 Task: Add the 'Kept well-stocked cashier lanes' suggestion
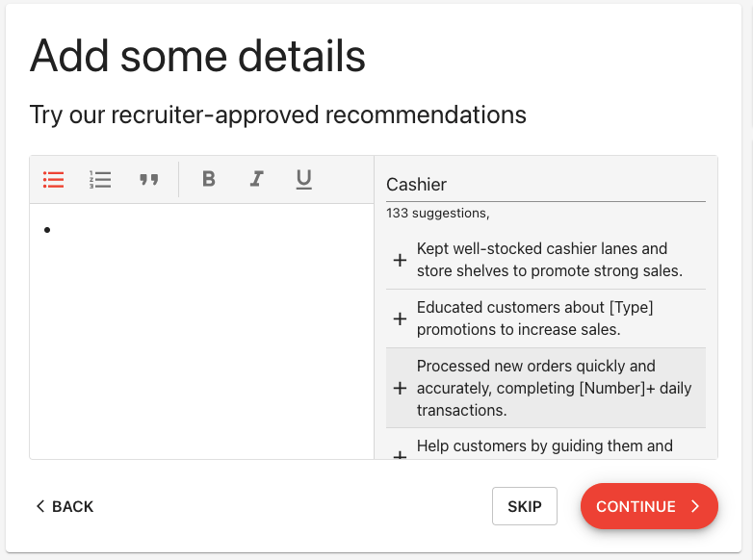400,260
